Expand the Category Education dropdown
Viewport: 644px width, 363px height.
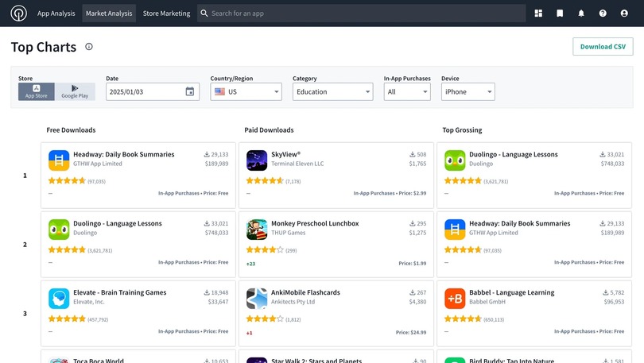[332, 91]
